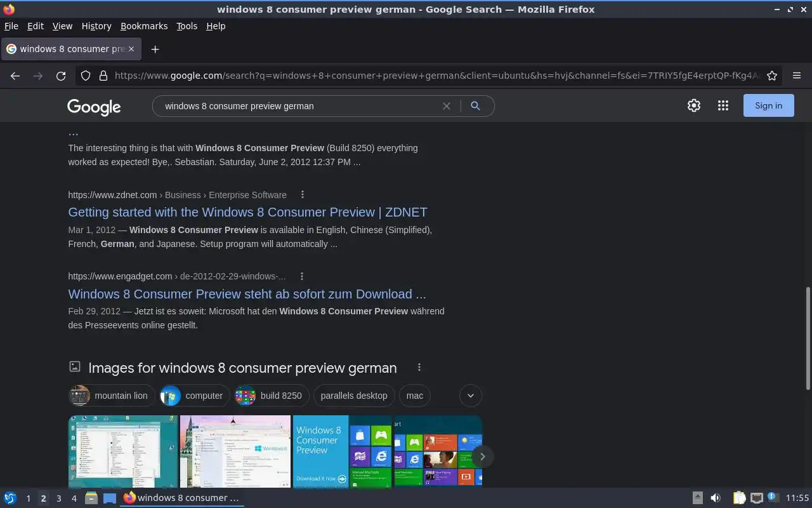Open more options for Engadget result

[x=302, y=276]
